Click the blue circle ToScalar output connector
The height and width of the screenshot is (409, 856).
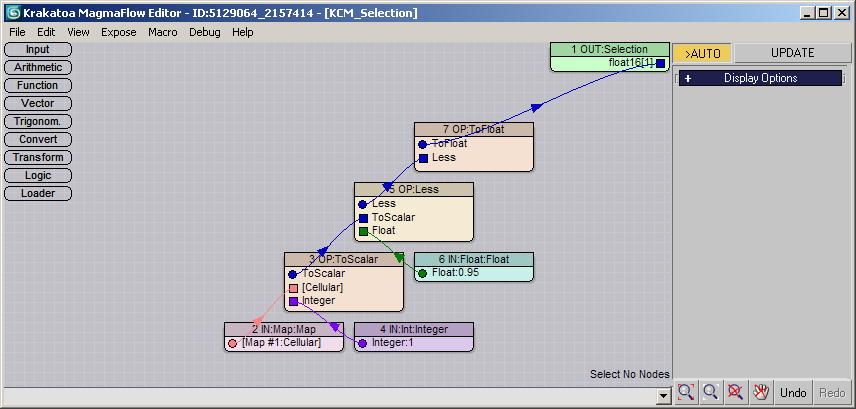tap(293, 275)
